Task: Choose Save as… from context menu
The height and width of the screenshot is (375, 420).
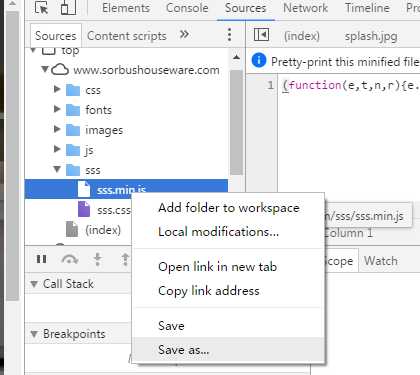Action: point(228,350)
